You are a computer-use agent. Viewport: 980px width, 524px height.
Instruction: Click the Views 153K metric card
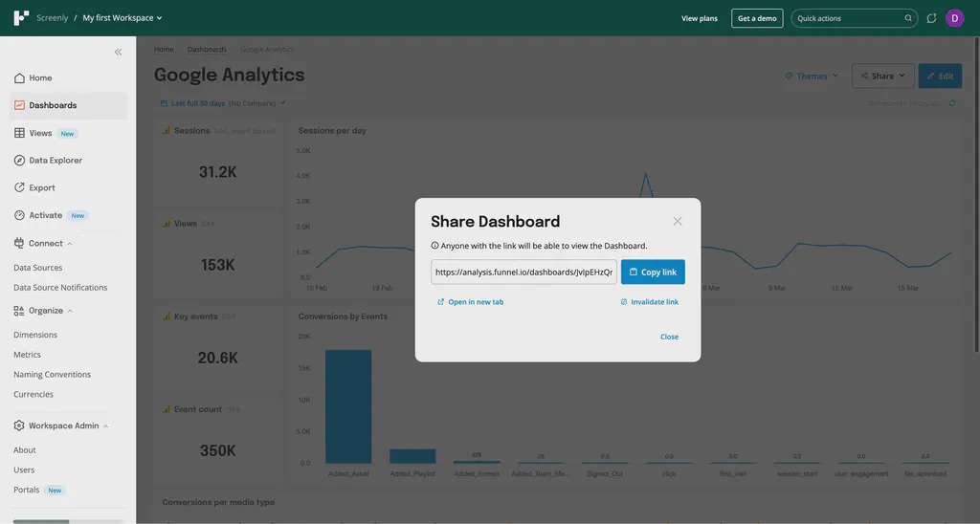pos(218,256)
